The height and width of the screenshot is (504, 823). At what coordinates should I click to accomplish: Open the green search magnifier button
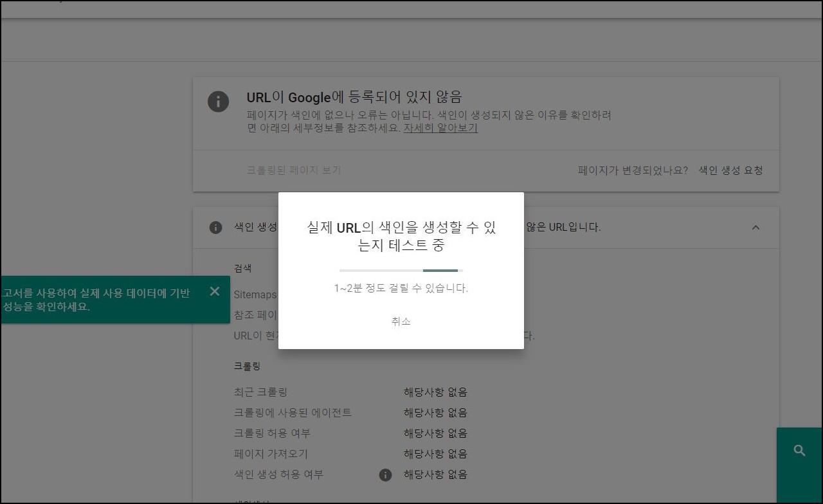pos(799,451)
